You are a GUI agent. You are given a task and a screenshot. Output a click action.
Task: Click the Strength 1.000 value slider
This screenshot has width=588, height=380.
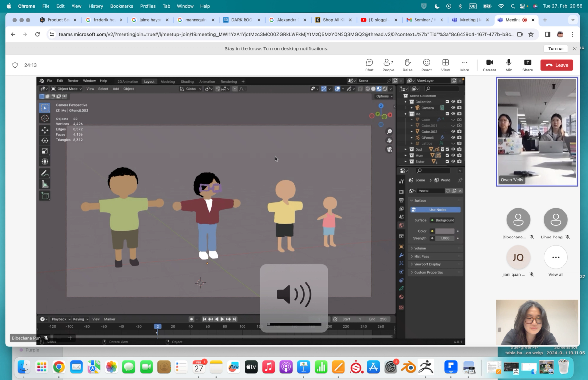pos(444,238)
